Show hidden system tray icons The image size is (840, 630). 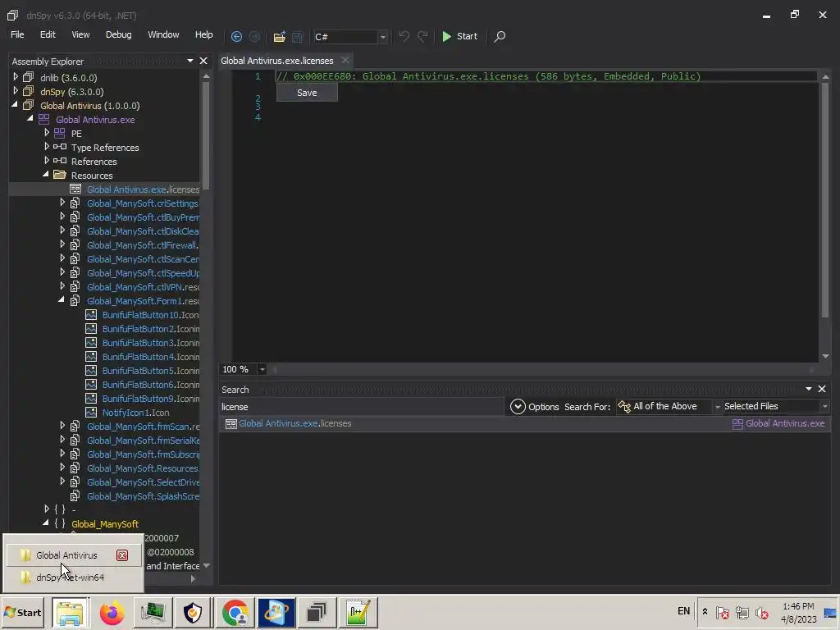705,612
